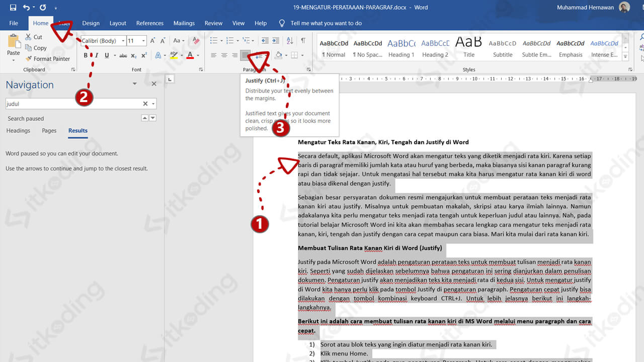Open the View tab
644x362 pixels.
click(238, 23)
